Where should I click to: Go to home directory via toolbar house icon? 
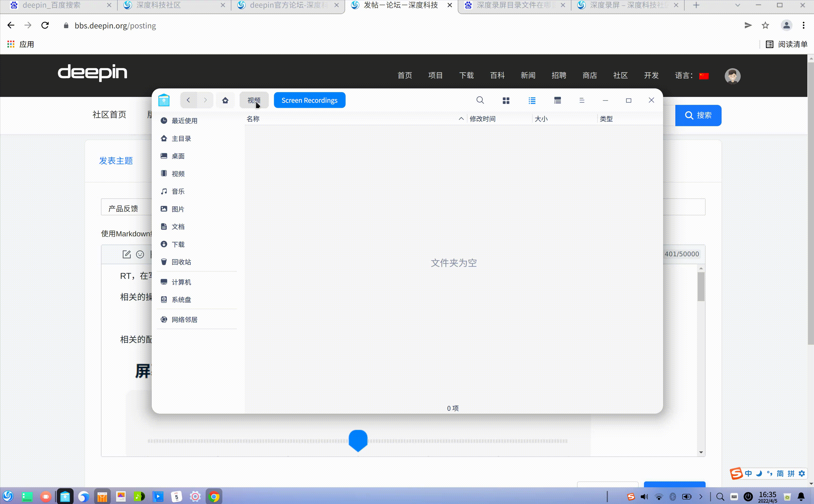point(226,100)
